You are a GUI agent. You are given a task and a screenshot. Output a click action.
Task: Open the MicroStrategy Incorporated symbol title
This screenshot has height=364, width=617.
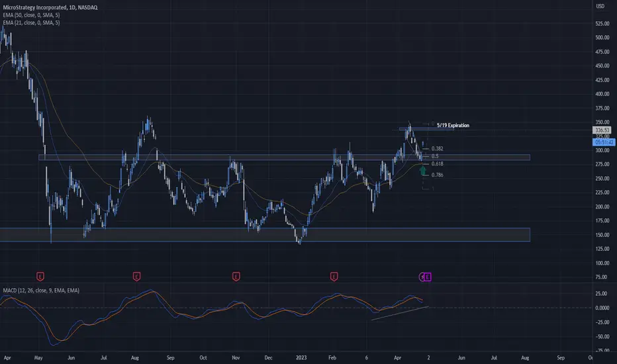pyautogui.click(x=50, y=7)
